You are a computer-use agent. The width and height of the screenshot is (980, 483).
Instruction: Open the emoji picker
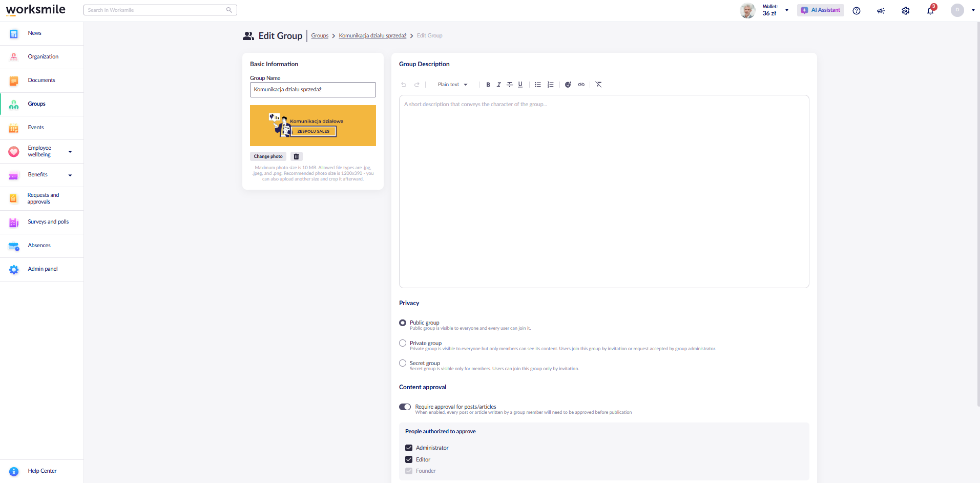[568, 85]
